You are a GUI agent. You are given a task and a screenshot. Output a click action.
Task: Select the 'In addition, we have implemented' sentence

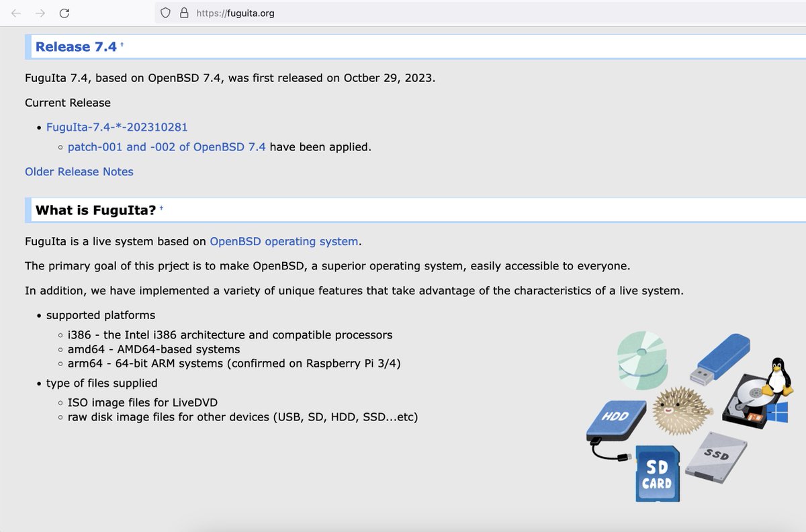pyautogui.click(x=354, y=290)
